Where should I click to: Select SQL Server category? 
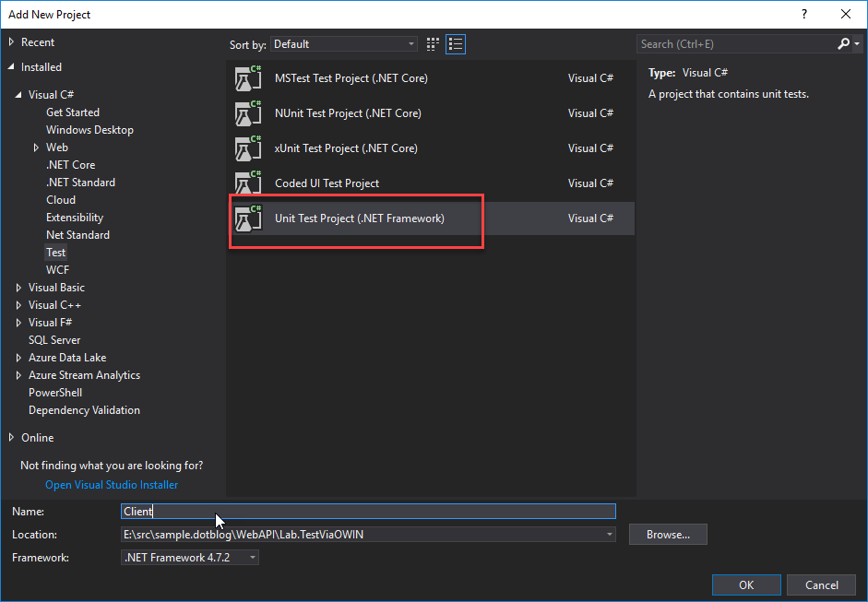pyautogui.click(x=54, y=340)
